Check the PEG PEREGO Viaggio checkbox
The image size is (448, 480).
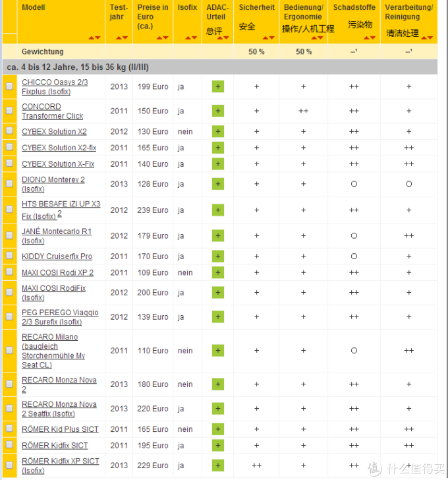point(9,316)
